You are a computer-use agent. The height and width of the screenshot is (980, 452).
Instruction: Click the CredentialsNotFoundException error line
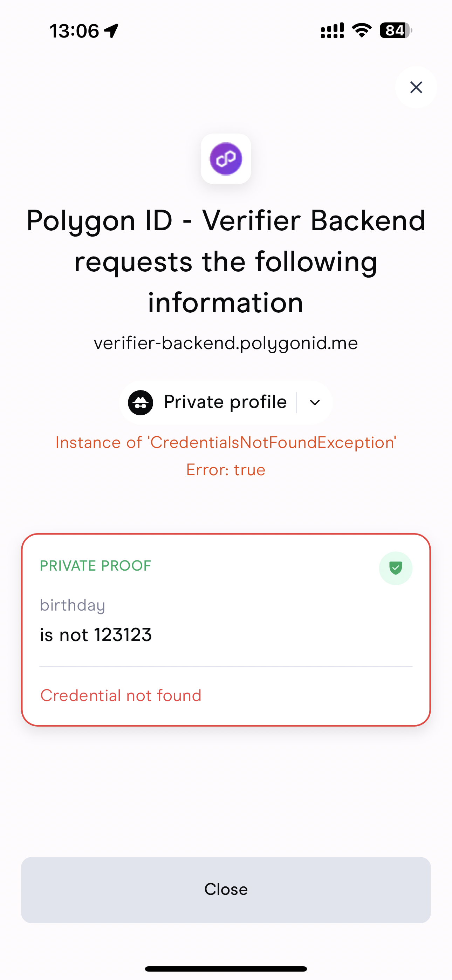[226, 442]
